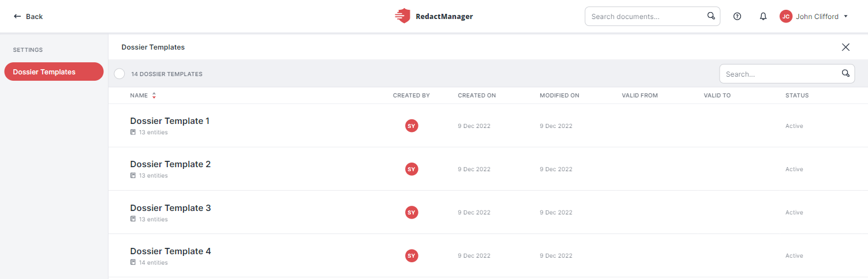The height and width of the screenshot is (279, 868).
Task: Click the CREATED BY column header
Action: point(411,96)
